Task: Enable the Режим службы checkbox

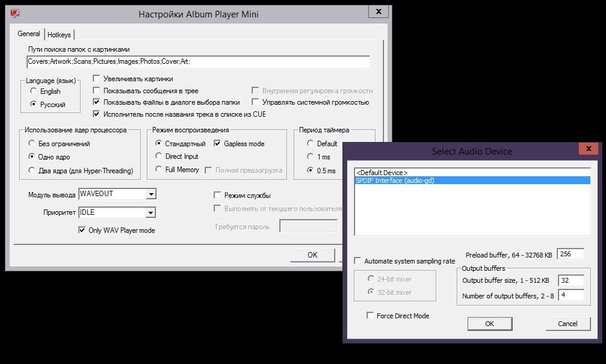Action: (217, 195)
